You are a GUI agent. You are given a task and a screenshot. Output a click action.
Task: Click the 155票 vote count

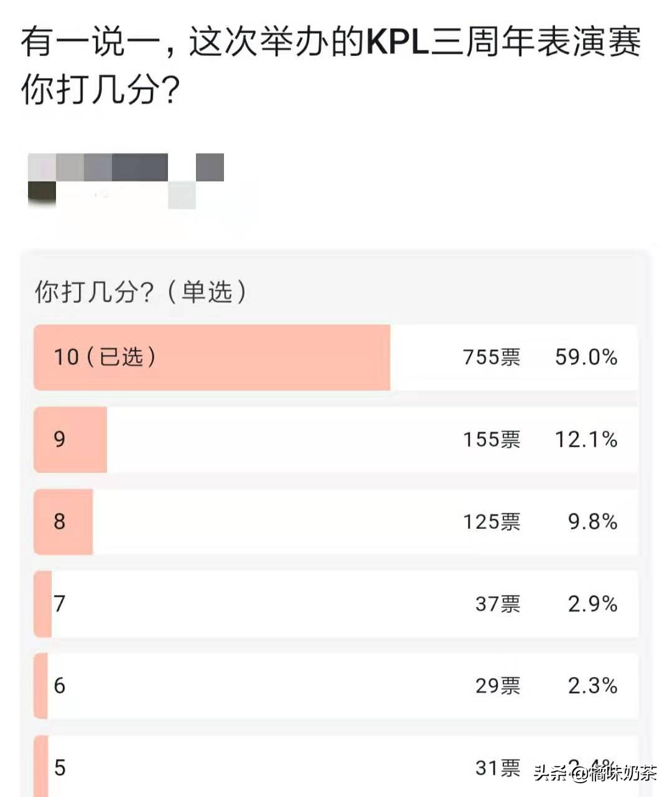coord(492,439)
